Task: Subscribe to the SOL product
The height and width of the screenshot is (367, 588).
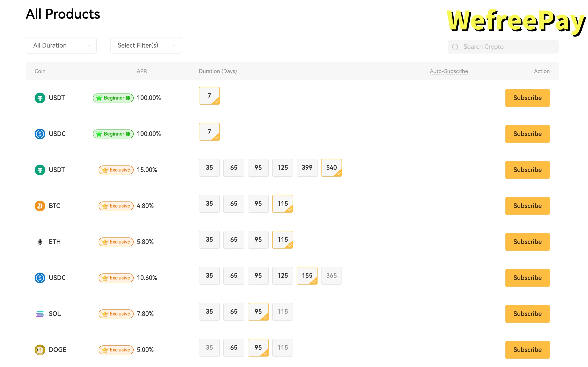Action: click(527, 314)
